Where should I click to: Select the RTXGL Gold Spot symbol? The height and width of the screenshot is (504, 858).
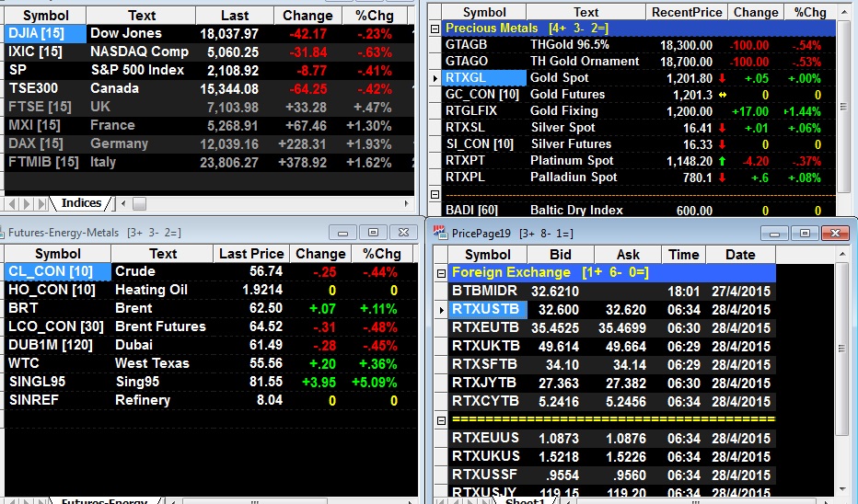tap(483, 78)
